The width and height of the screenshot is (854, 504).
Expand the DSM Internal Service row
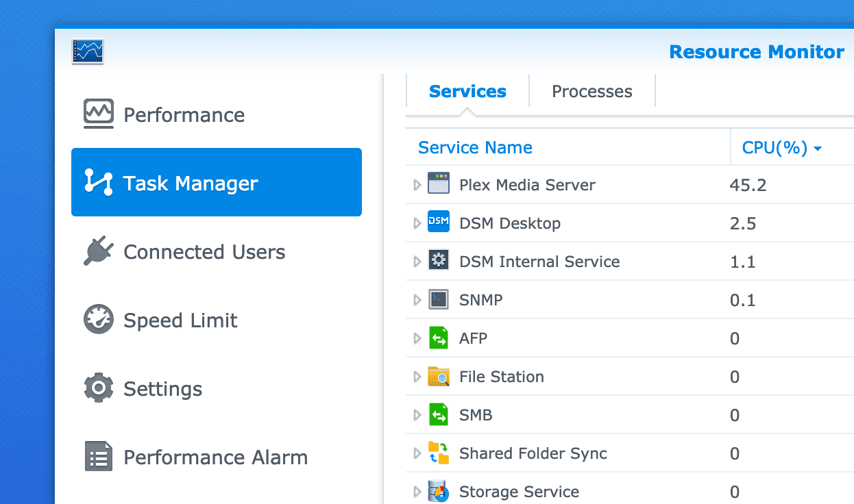pyautogui.click(x=417, y=262)
